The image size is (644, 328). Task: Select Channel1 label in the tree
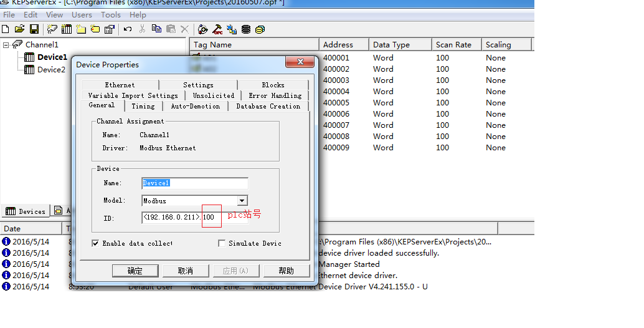(42, 44)
